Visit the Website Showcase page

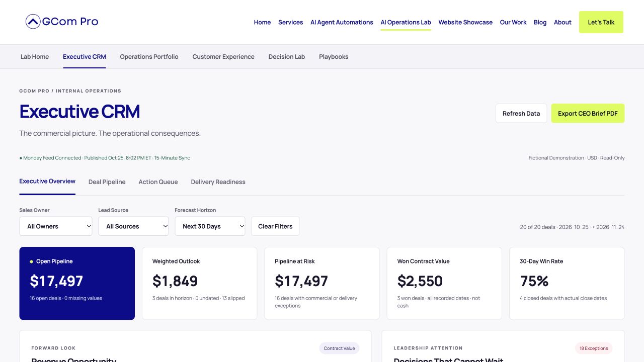tap(465, 22)
